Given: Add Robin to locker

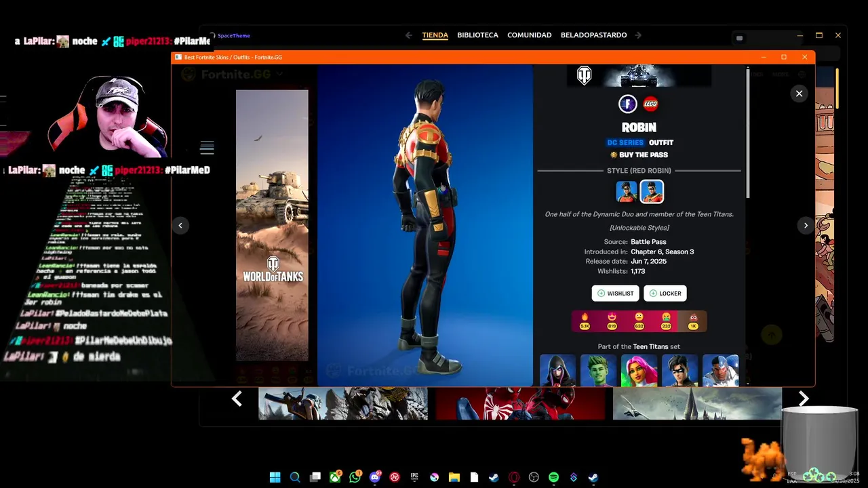Looking at the screenshot, I should [665, 293].
